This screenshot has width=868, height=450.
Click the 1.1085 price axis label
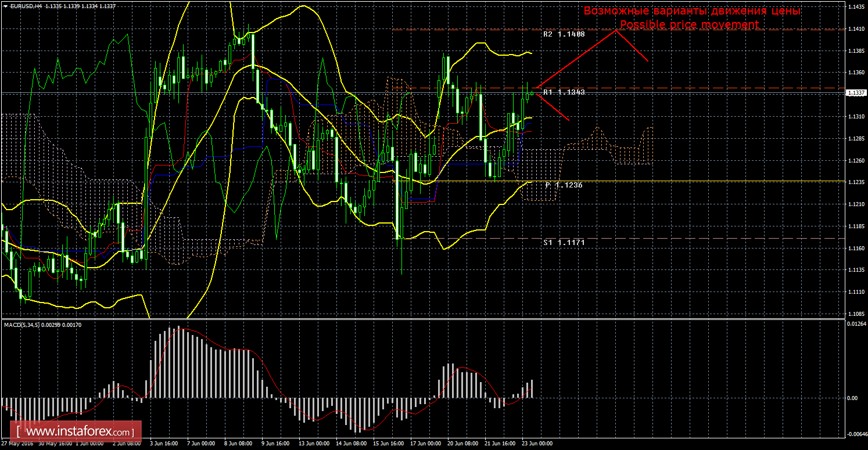point(857,314)
